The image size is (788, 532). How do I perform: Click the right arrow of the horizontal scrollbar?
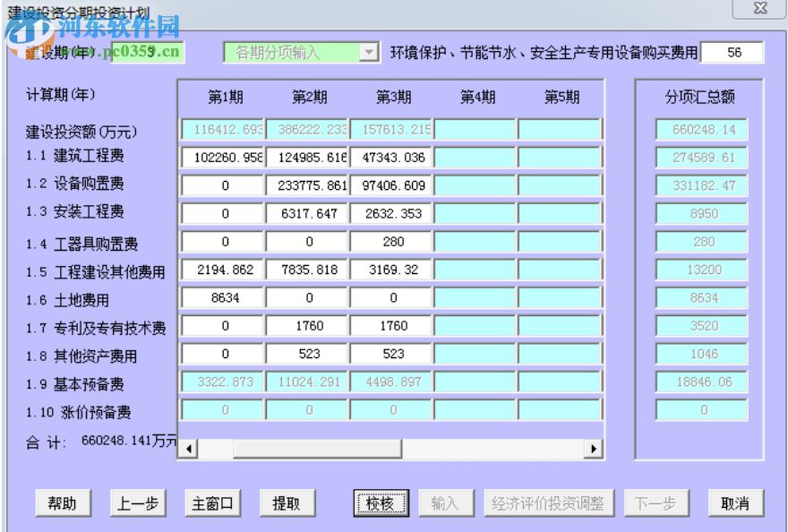point(593,447)
